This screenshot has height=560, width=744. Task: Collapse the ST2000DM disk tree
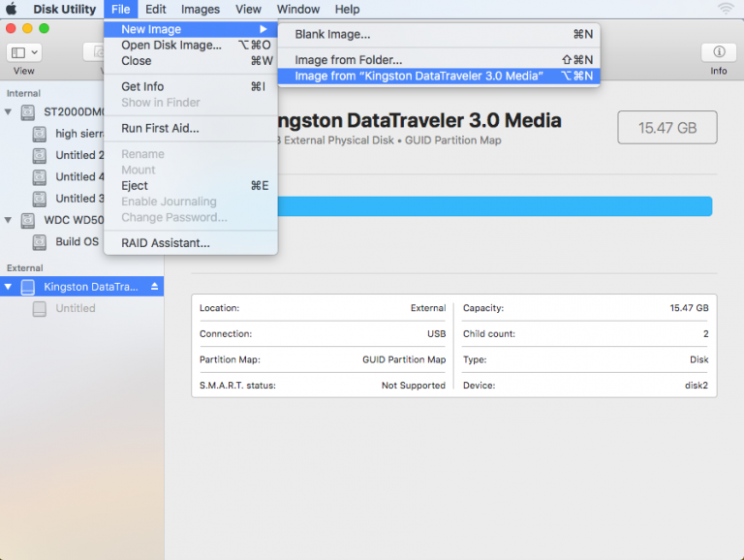[x=8, y=112]
